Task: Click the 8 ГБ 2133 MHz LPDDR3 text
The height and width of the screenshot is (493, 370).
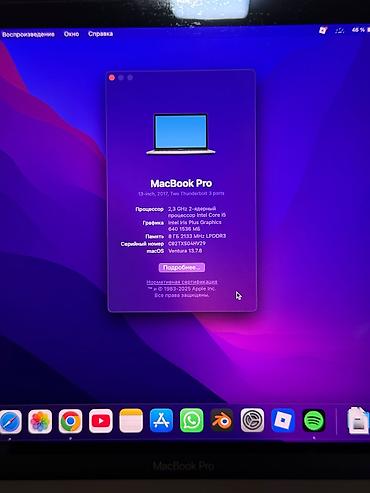Action: click(x=197, y=236)
